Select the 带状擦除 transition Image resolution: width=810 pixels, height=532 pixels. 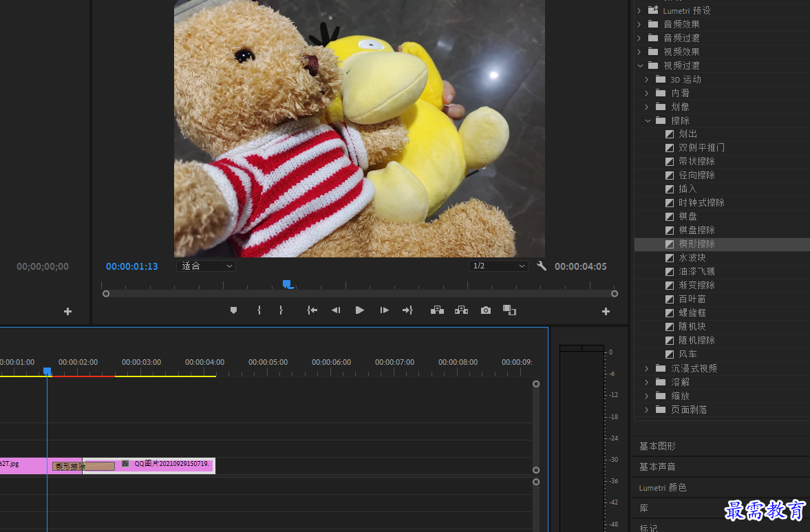tap(696, 162)
